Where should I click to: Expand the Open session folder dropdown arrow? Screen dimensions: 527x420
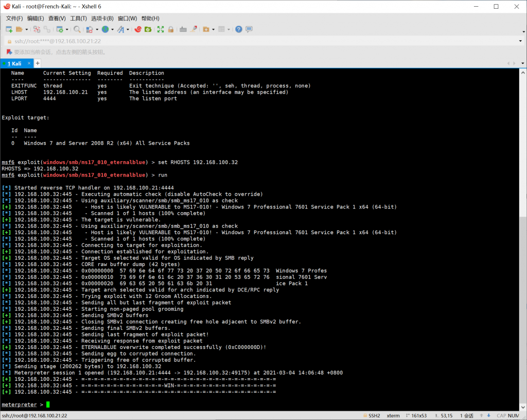[x=27, y=29]
